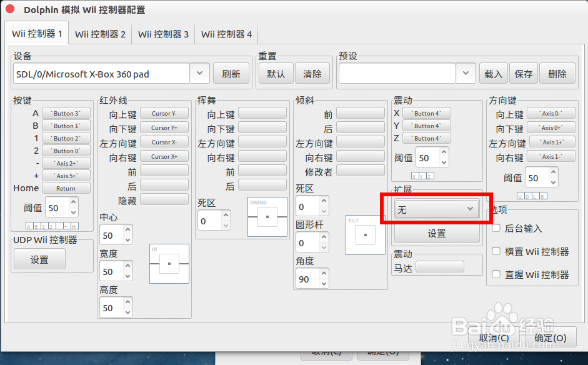
Task: Click the Home mapping Return button
Action: (66, 188)
